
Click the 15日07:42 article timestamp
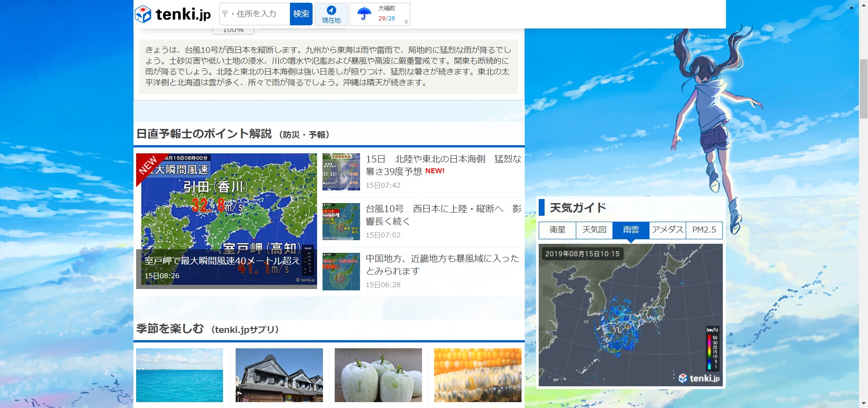coord(383,185)
